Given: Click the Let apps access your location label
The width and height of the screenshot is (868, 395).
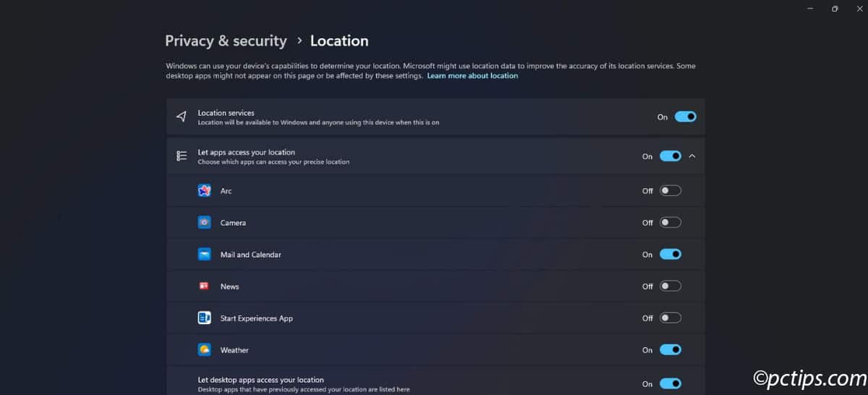Looking at the screenshot, I should (247, 153).
